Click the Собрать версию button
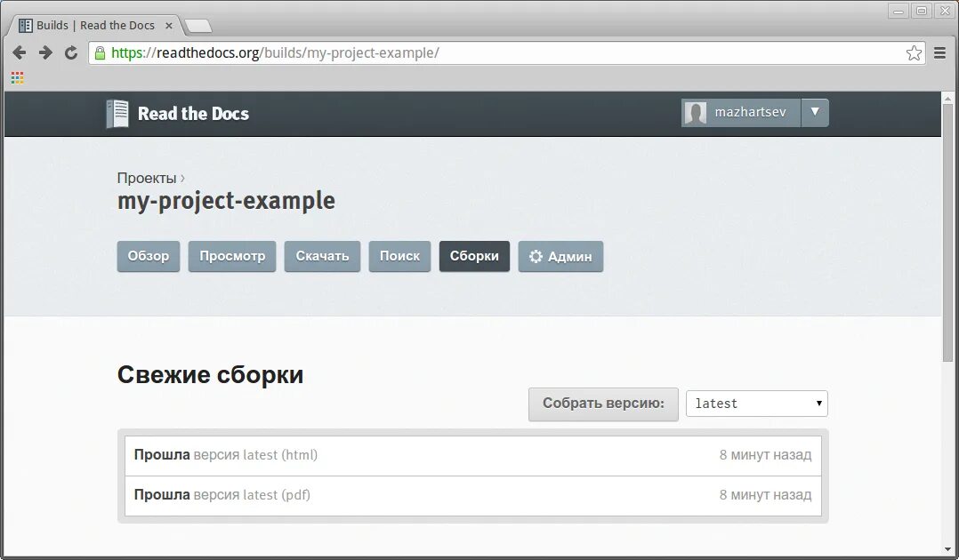This screenshot has width=959, height=560. click(x=604, y=404)
